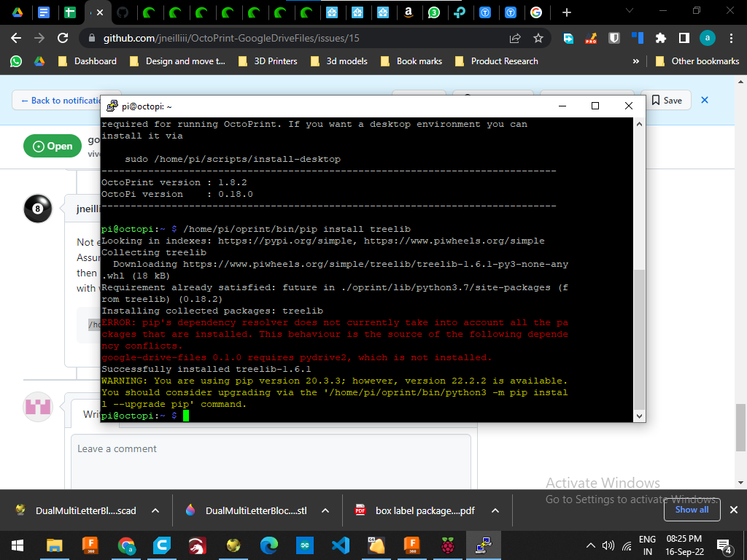This screenshot has height=560, width=747.
Task: Click the PuTTY icon in the terminal title bar
Action: pyautogui.click(x=112, y=106)
